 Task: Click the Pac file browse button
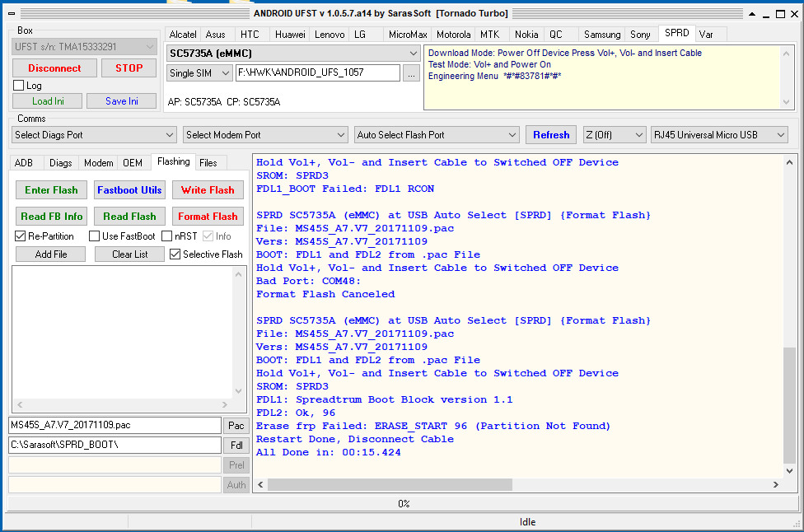point(236,426)
